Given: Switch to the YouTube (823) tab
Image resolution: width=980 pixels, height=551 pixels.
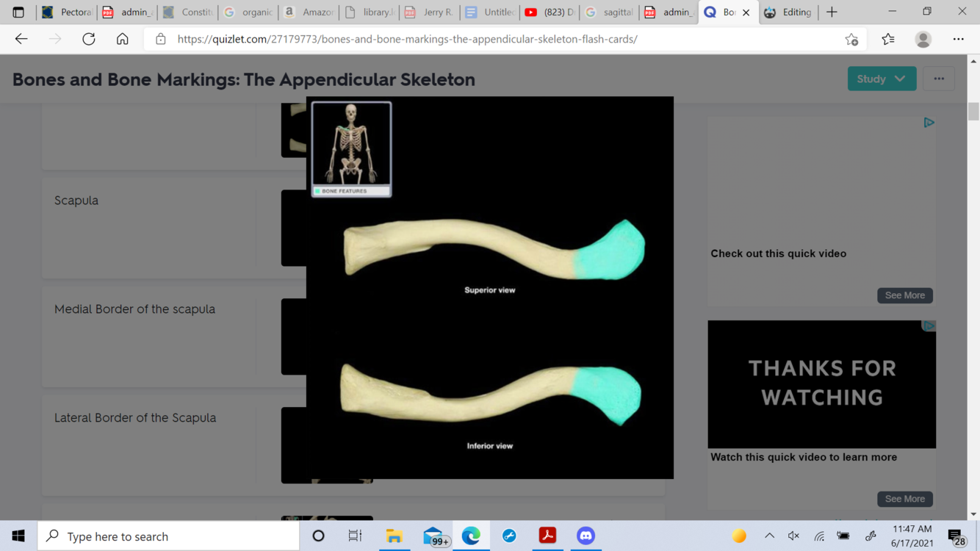Looking at the screenshot, I should pyautogui.click(x=550, y=12).
